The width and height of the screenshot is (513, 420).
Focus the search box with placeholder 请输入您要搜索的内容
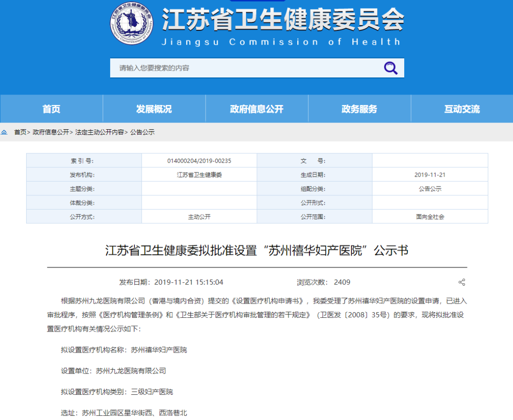247,68
